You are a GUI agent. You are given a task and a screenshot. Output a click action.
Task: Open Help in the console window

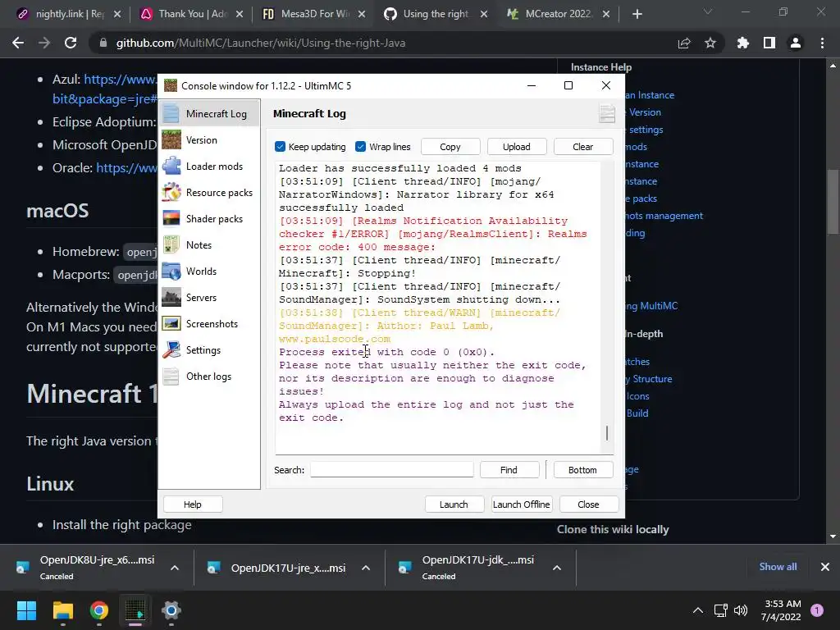point(193,504)
